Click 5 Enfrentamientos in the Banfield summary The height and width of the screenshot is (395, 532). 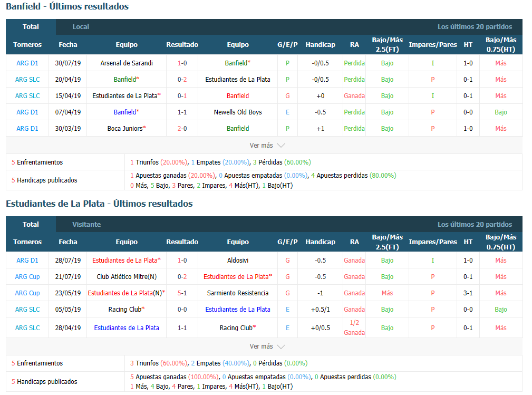[37, 162]
